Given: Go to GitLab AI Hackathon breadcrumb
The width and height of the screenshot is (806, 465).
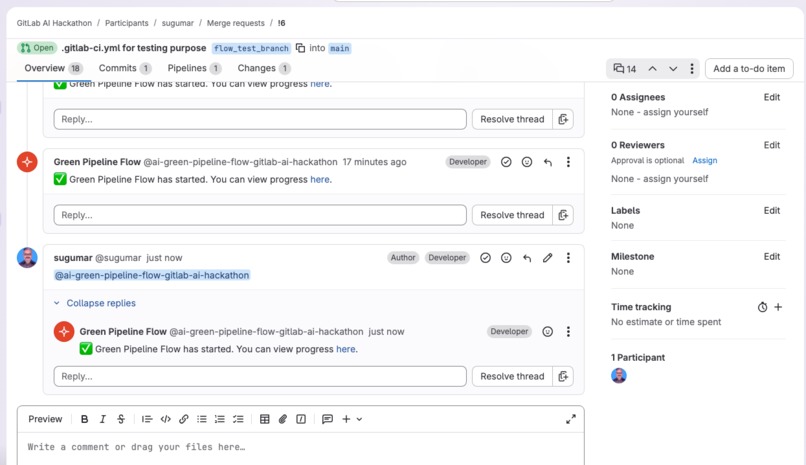Looking at the screenshot, I should pyautogui.click(x=54, y=23).
